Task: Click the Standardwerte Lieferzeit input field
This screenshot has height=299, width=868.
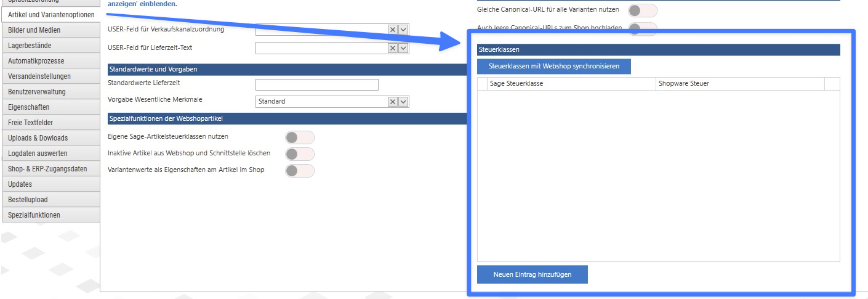Action: [316, 85]
